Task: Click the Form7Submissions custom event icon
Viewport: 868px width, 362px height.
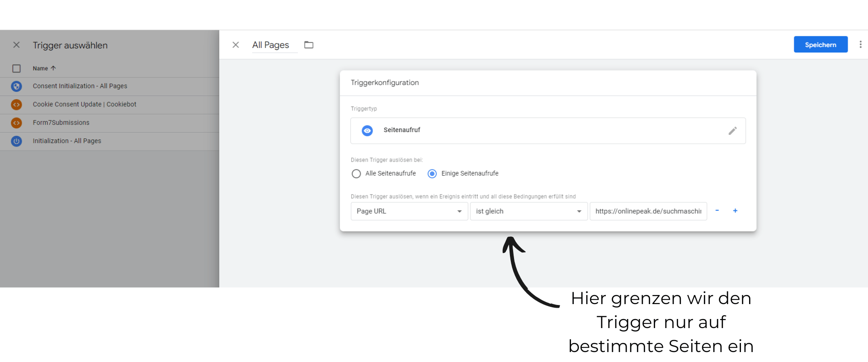Action: point(16,123)
